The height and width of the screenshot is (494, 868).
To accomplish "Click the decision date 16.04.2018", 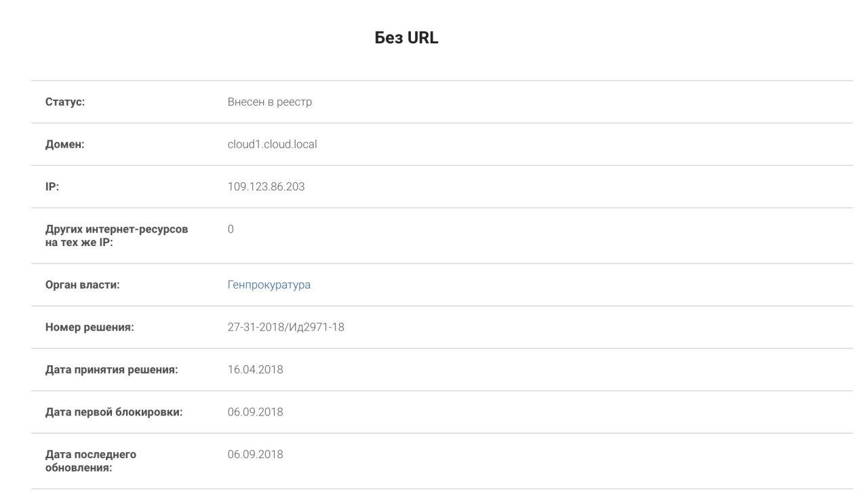I will tap(255, 369).
